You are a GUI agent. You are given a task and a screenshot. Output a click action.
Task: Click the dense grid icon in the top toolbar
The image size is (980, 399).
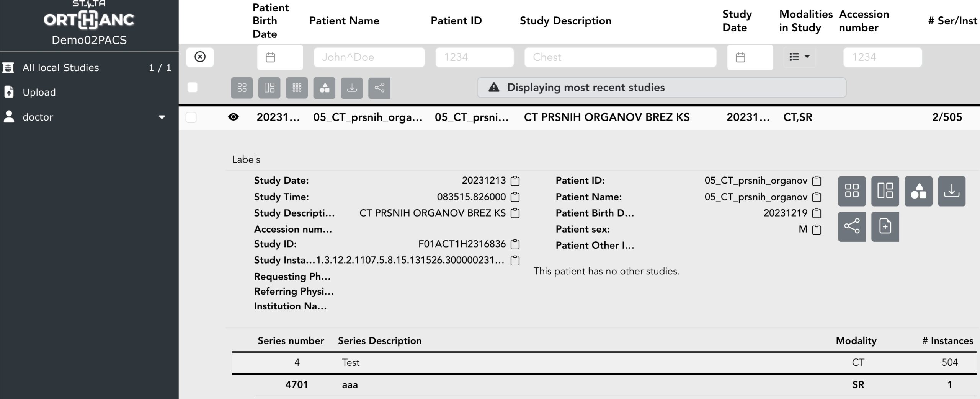click(297, 88)
